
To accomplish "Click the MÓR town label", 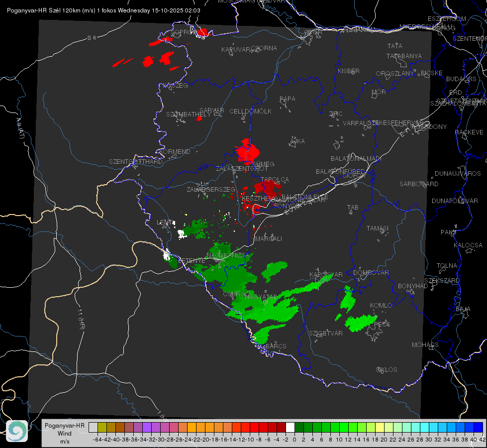I will 379,92.
